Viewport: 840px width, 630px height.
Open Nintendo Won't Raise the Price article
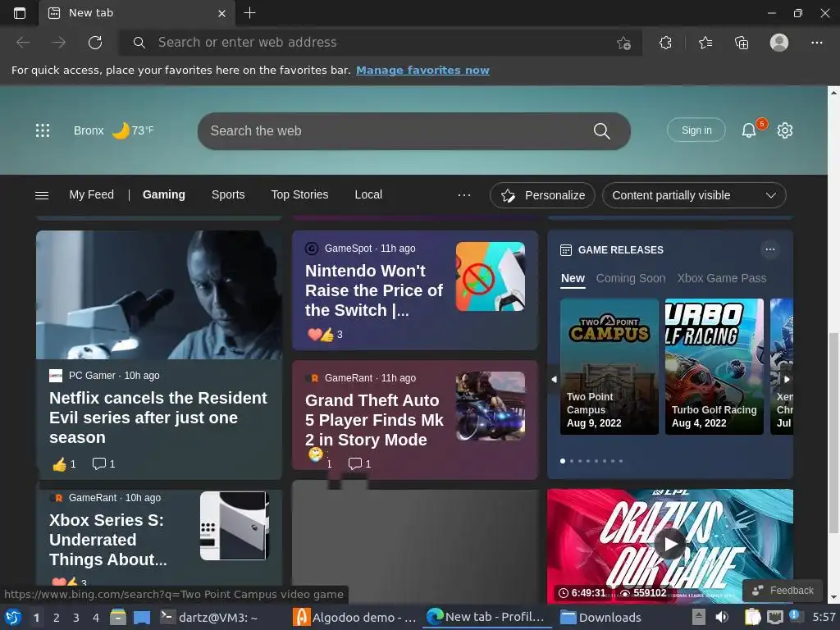click(374, 290)
